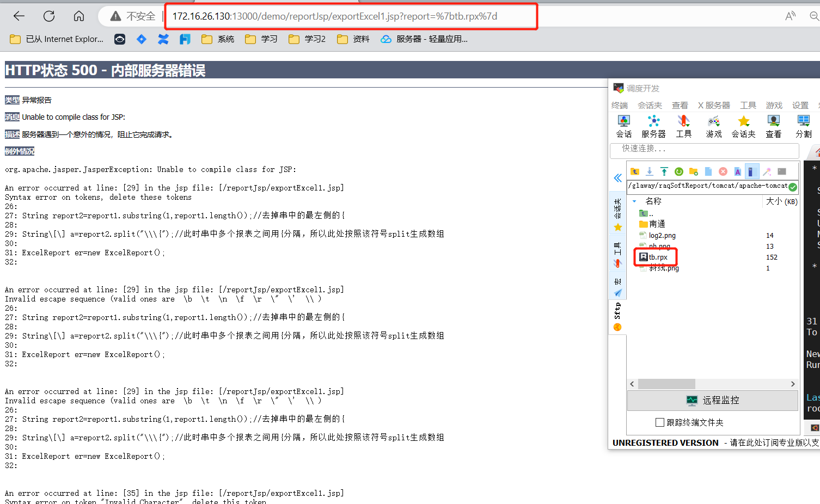Click the browser refresh button
This screenshot has height=504, width=820.
click(49, 16)
